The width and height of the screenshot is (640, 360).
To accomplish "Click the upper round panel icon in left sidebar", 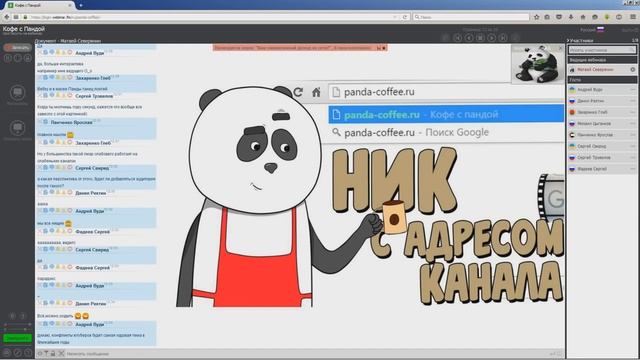I will tap(18, 93).
